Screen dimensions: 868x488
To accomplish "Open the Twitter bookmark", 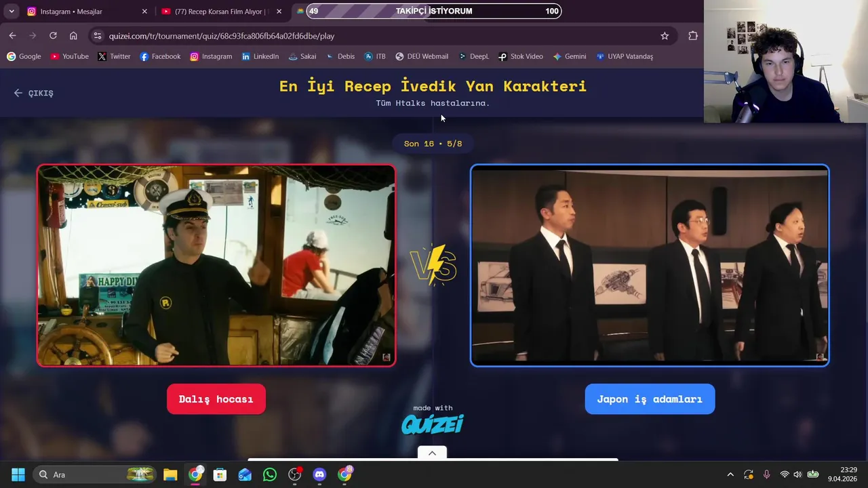I will click(x=114, y=56).
